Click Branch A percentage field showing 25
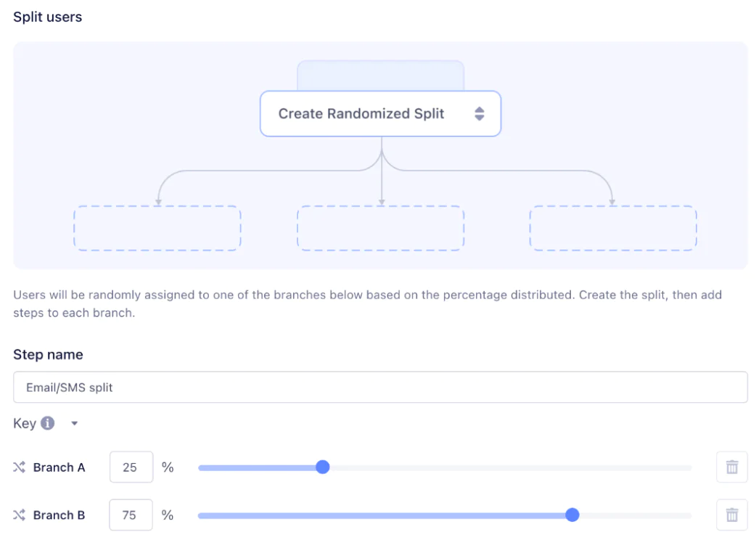This screenshot has width=756, height=548. 131,467
